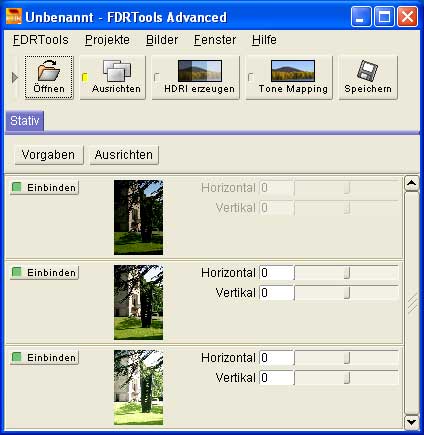Open the Bilder menu
This screenshot has height=435, width=424.
pyautogui.click(x=162, y=40)
